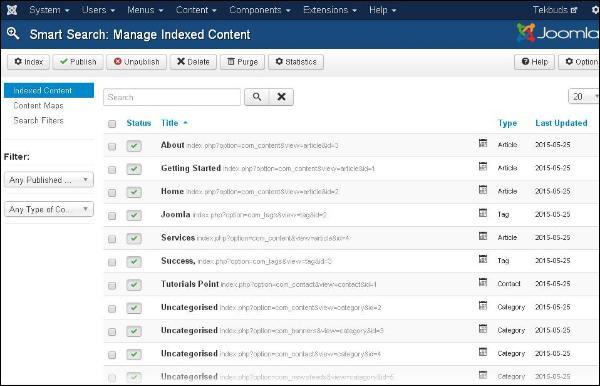Toggle the published status icon for About
Viewport: 600px width, 386px height.
(134, 146)
